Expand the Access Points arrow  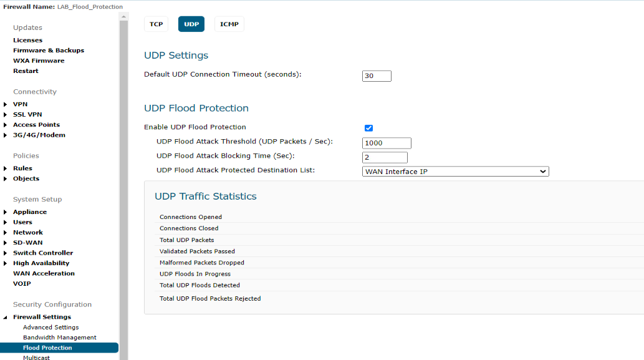point(6,125)
